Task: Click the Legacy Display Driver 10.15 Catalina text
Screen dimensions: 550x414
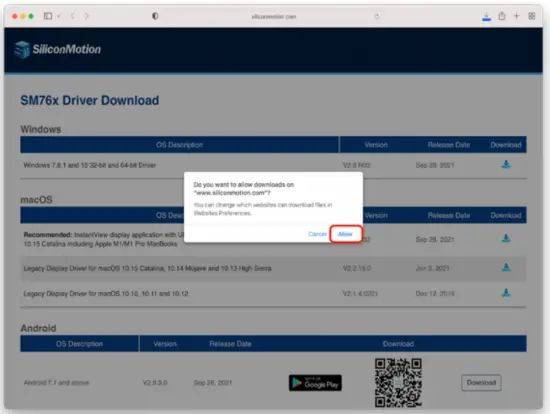Action: click(147, 268)
